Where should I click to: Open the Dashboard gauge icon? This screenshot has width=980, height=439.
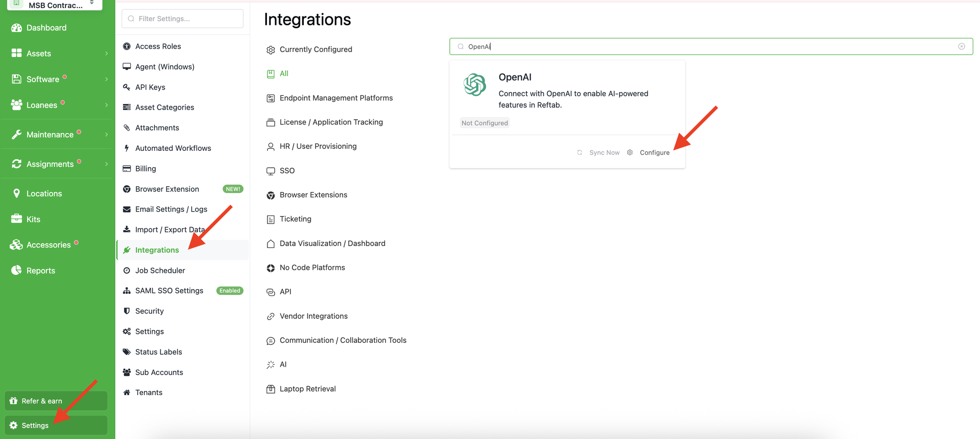pos(17,28)
